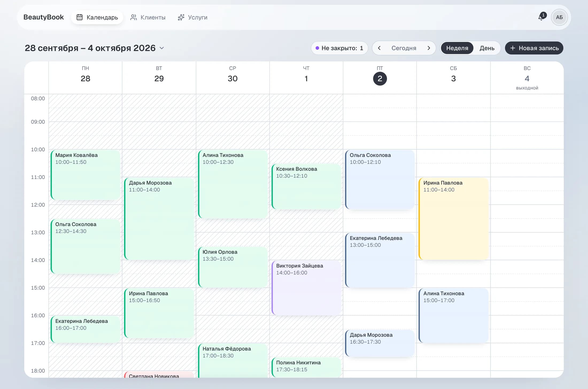Create a new appointment with Новая запись
Screen dimensions: 588x389
click(x=534, y=48)
